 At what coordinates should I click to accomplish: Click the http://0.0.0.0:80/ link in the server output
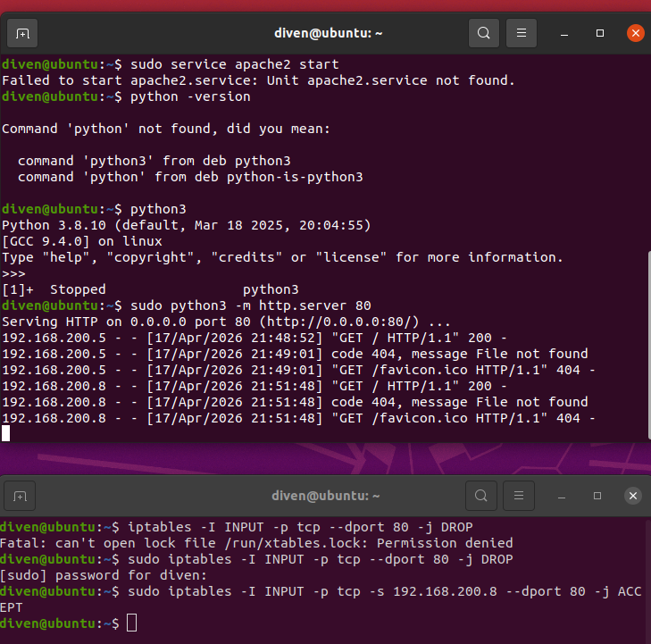[343, 322]
